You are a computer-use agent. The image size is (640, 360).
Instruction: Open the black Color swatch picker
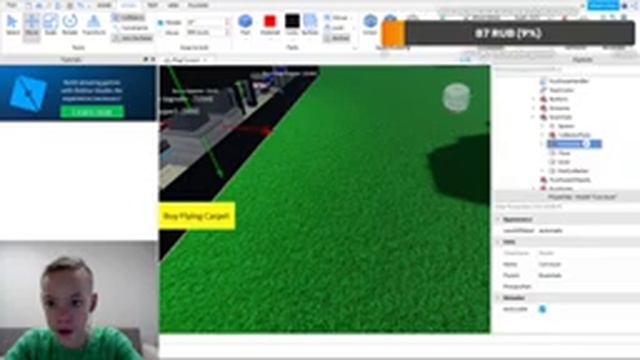pyautogui.click(x=292, y=24)
